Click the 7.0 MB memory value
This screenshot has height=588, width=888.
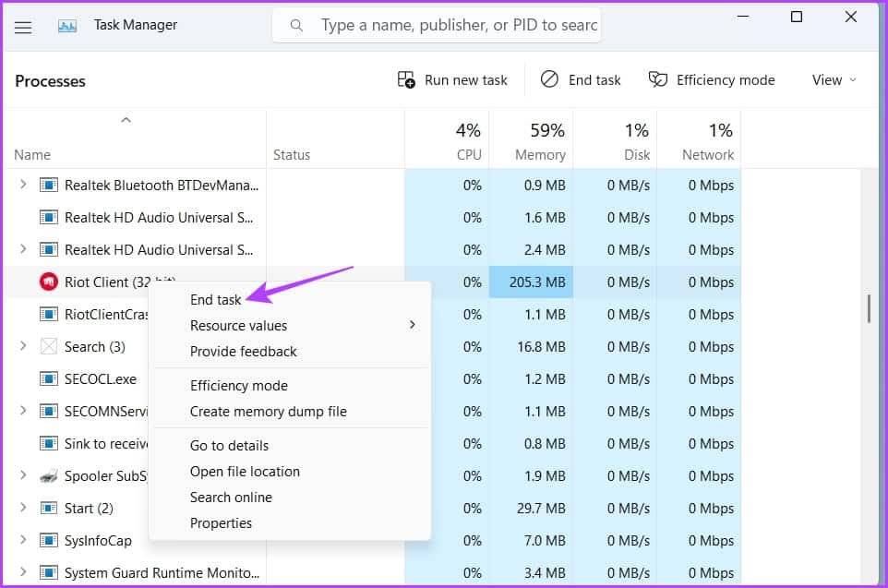545,540
